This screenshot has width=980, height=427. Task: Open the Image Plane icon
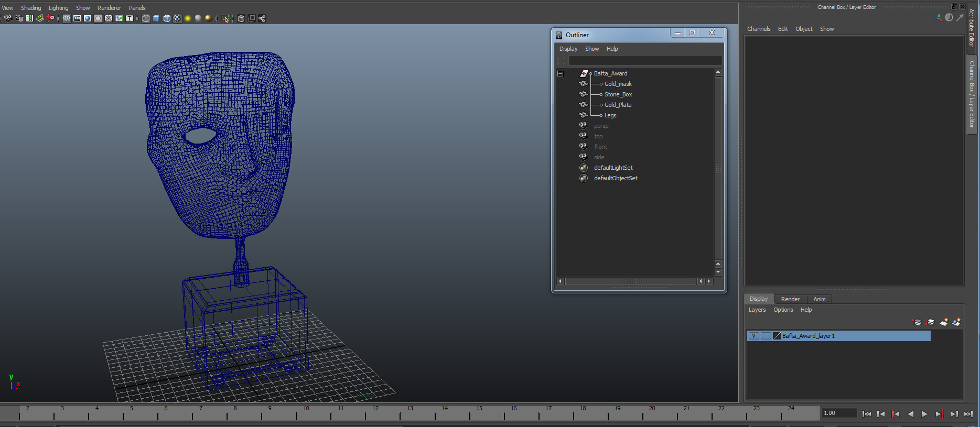point(40,18)
